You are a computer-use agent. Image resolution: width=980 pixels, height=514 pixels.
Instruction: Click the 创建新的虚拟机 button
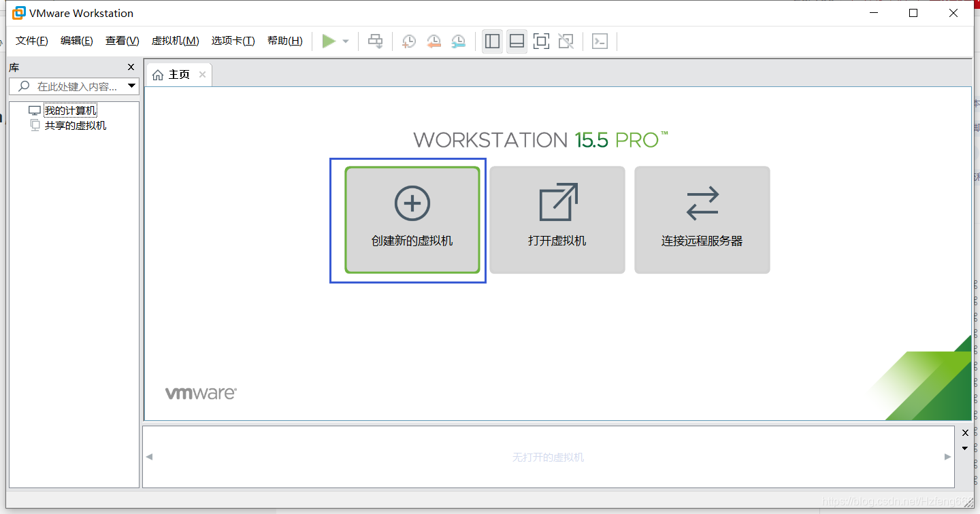(412, 220)
